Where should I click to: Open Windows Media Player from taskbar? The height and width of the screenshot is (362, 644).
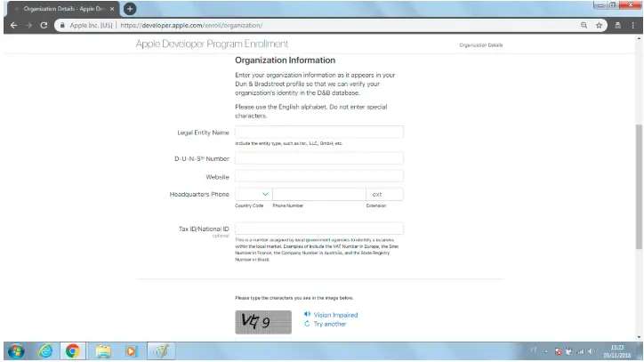click(x=131, y=351)
